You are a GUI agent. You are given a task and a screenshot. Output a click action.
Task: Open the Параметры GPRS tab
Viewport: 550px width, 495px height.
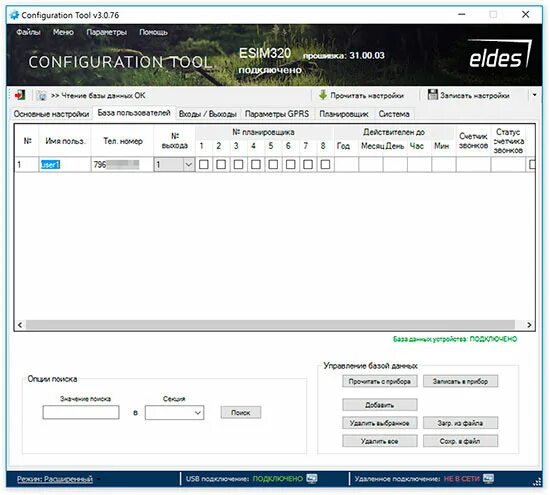(x=277, y=114)
